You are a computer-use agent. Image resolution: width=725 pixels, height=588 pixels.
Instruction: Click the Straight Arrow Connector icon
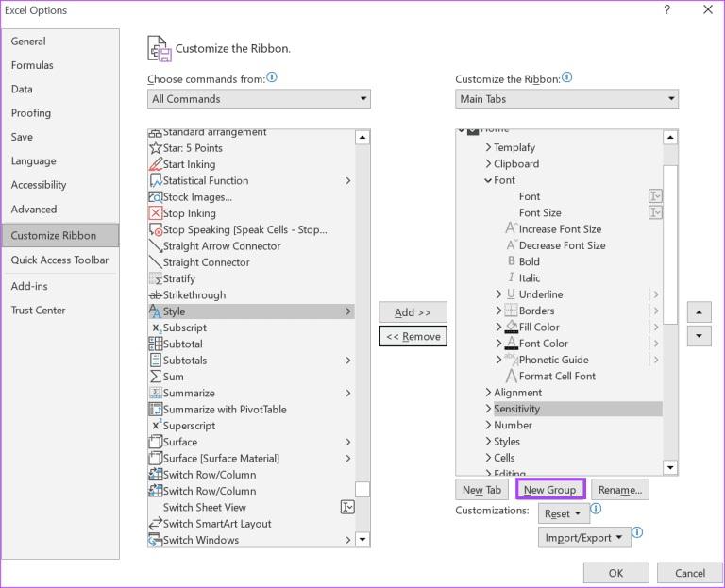pos(156,246)
